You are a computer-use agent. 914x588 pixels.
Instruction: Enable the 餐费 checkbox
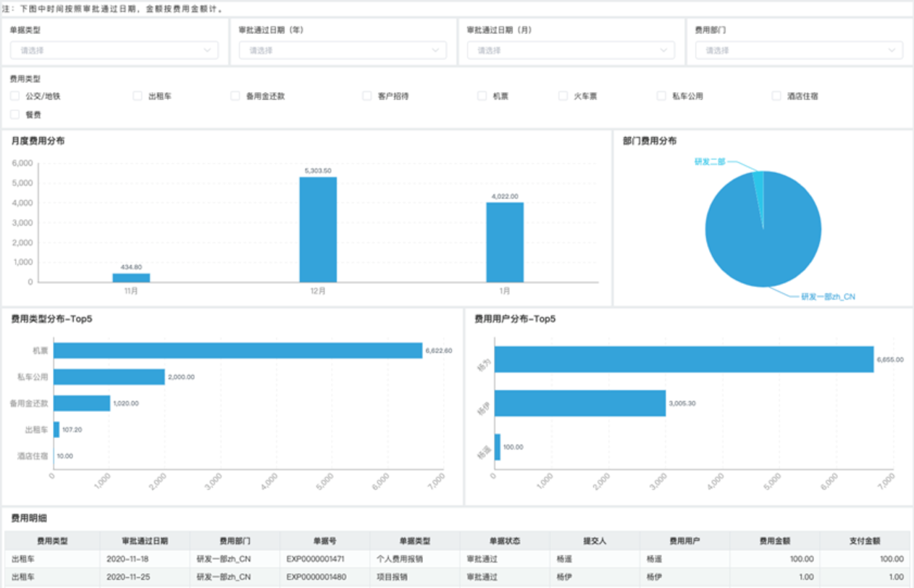(x=14, y=114)
